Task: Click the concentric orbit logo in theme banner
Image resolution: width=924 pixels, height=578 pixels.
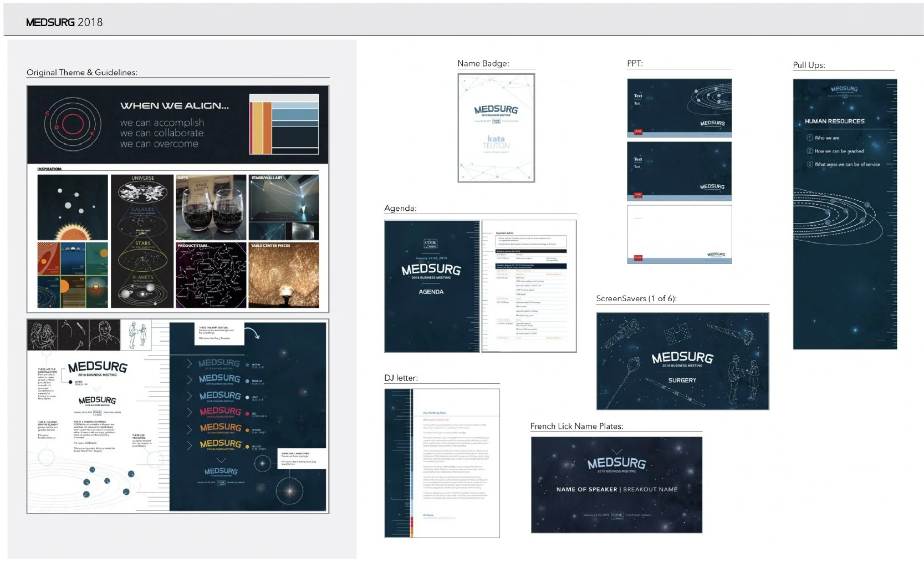Action: [73, 123]
